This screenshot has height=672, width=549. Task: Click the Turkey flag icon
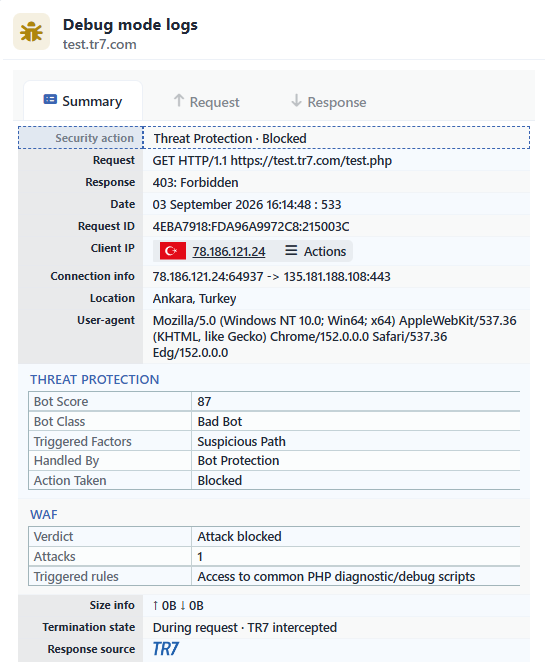point(173,252)
